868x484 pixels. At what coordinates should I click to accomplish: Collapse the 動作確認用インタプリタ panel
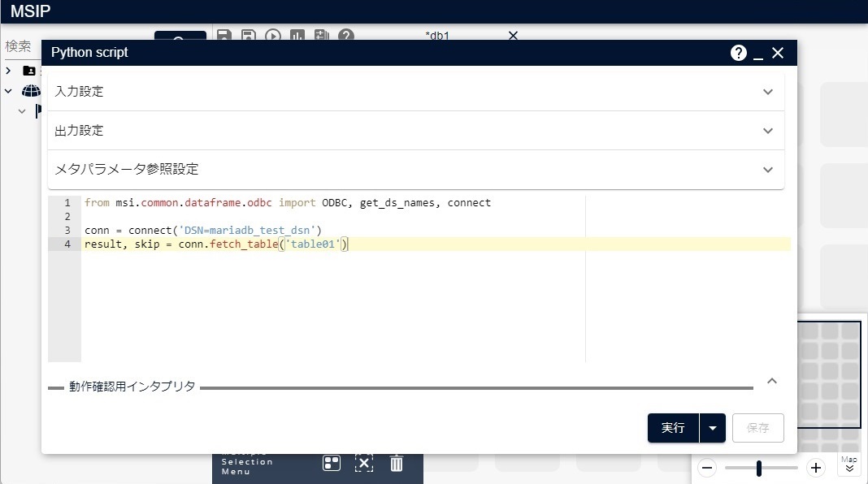click(x=772, y=381)
